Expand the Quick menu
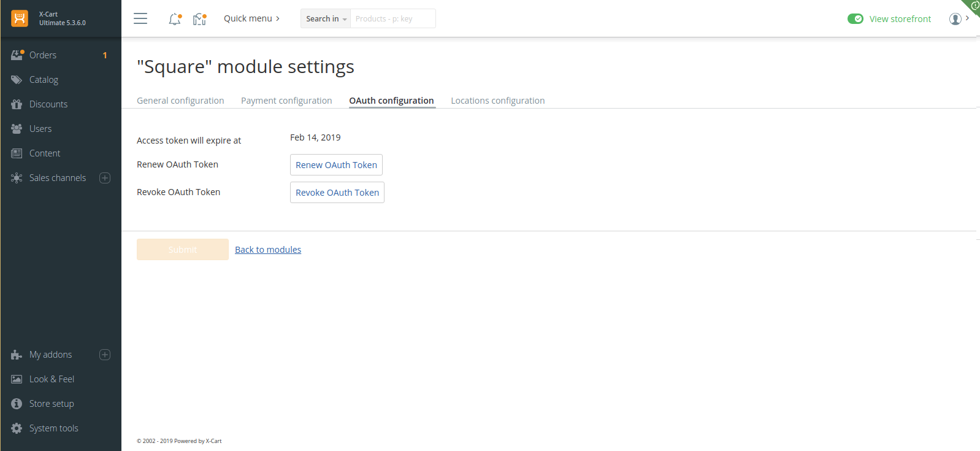 [x=251, y=18]
